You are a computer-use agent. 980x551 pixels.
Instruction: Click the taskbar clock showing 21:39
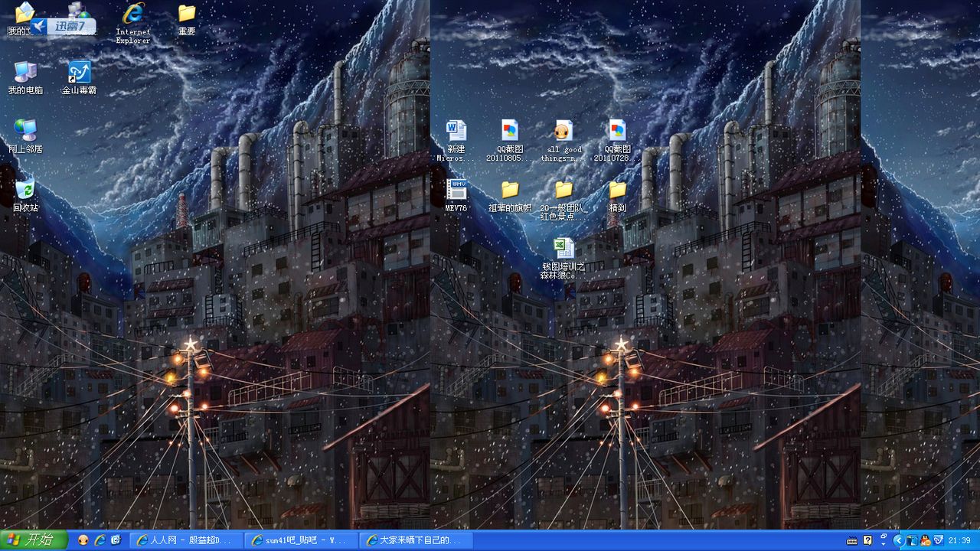coord(960,540)
